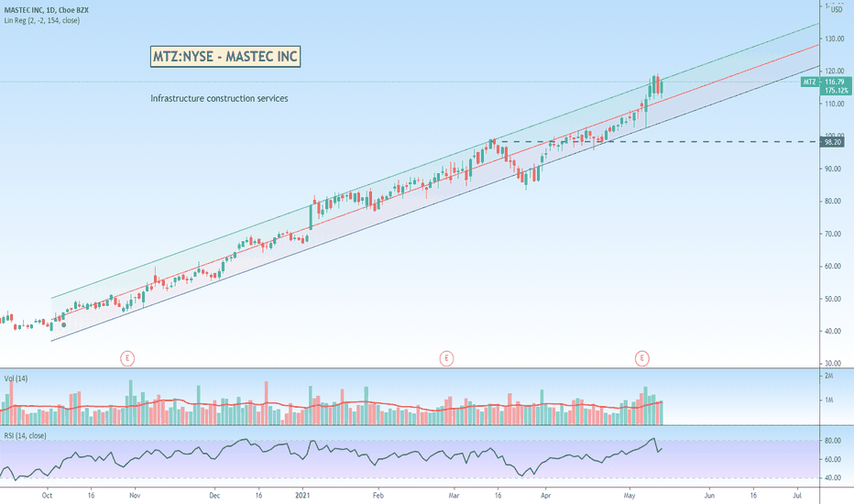Viewport: 854px width, 504px height.
Task: Click the 50.00 price axis label
Action: click(x=833, y=299)
